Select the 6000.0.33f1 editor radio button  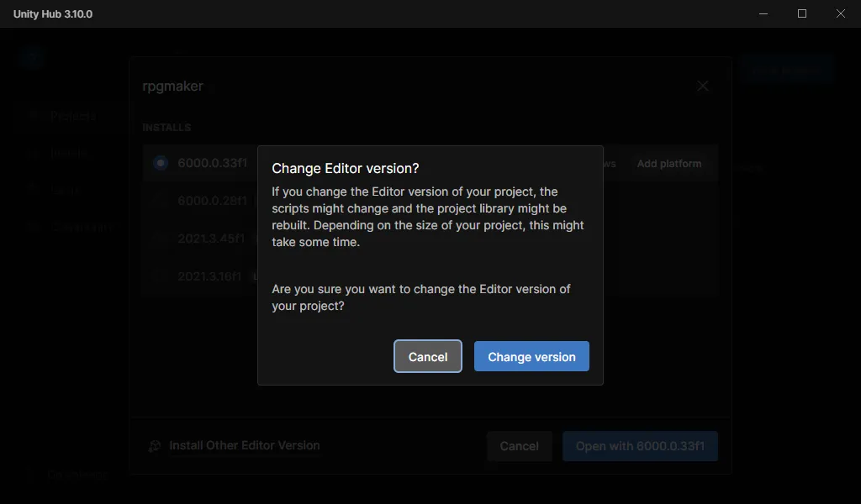(x=161, y=163)
